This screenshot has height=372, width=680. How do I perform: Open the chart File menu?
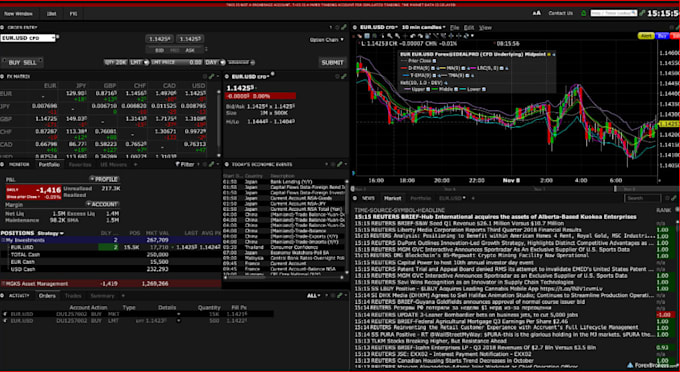pos(454,27)
